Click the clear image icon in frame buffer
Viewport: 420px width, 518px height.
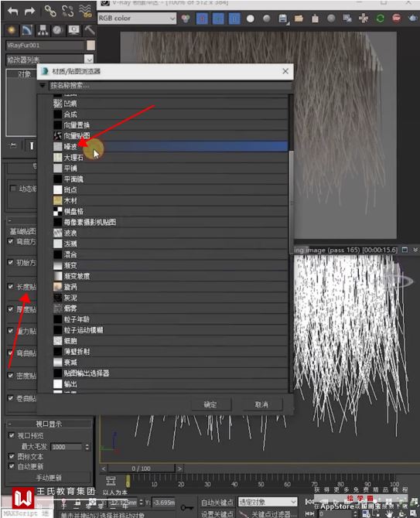pos(315,19)
